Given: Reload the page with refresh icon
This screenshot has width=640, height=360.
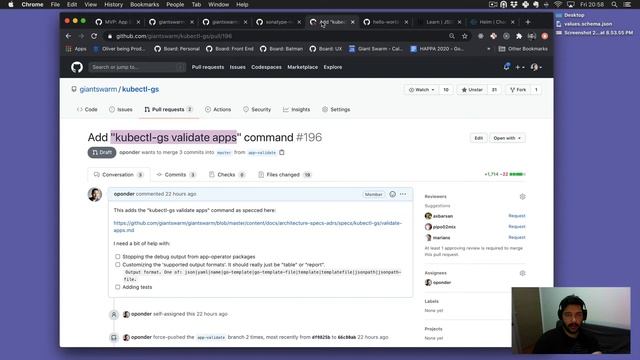Looking at the screenshot, I should (x=94, y=36).
